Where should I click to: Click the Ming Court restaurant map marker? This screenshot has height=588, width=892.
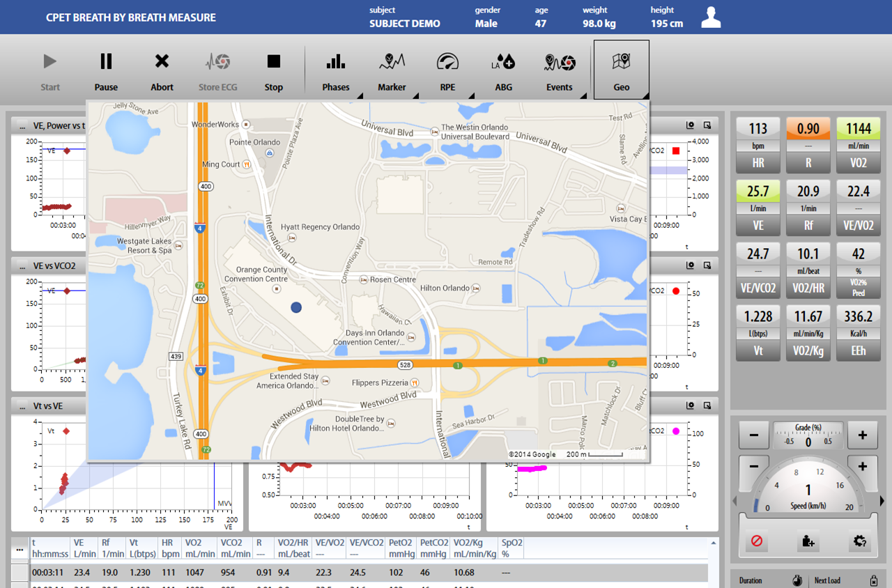[x=247, y=164]
